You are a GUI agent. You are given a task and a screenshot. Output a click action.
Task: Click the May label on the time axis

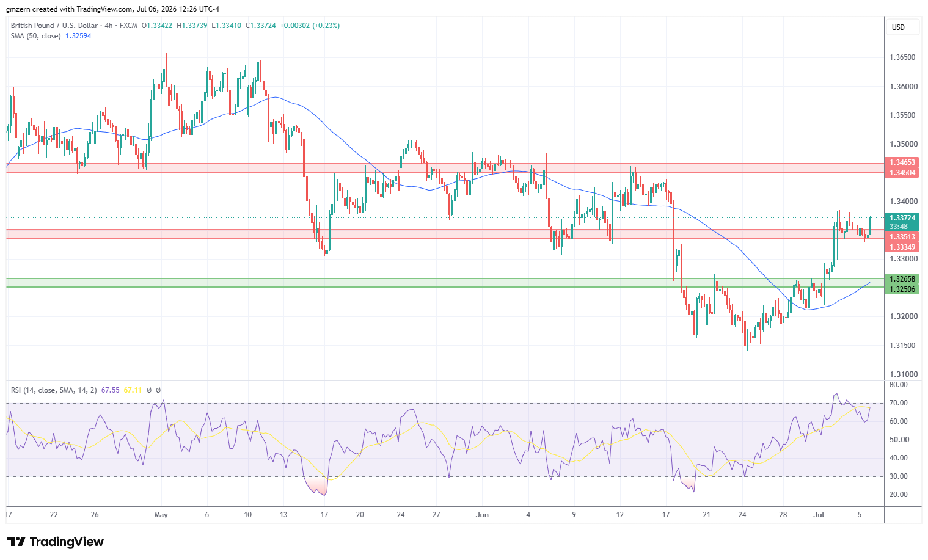click(161, 515)
